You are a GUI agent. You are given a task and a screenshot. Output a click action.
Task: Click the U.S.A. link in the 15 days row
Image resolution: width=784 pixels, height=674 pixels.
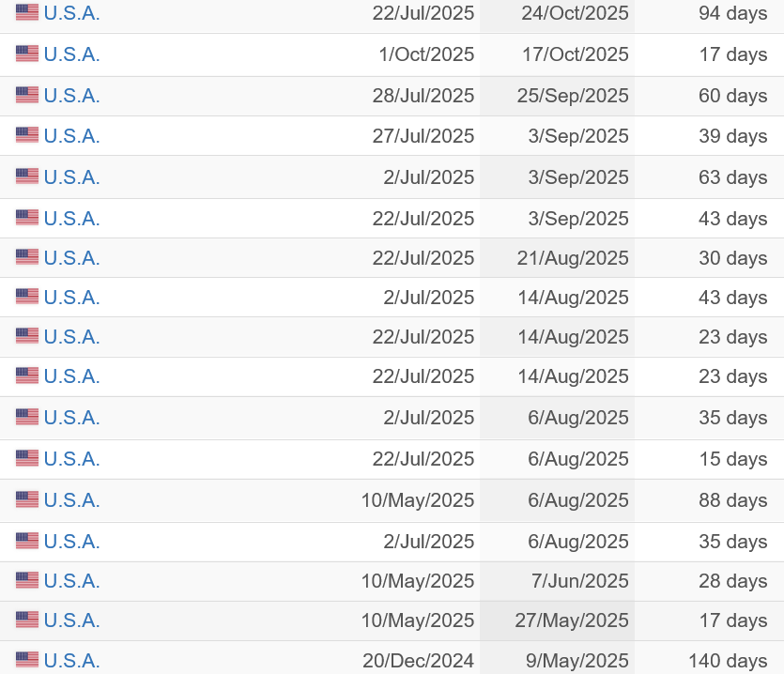(x=71, y=459)
